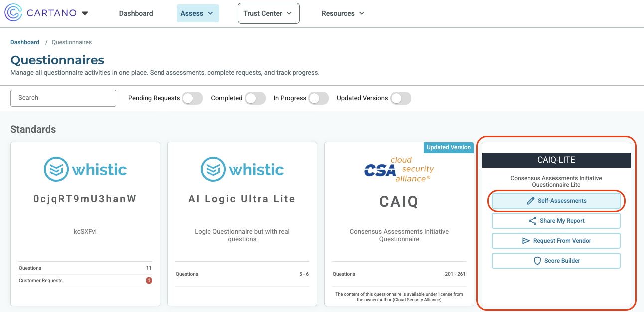Viewport: 644px width, 312px height.
Task: Open Self-Assessments for CAIQ-LITE
Action: click(556, 201)
